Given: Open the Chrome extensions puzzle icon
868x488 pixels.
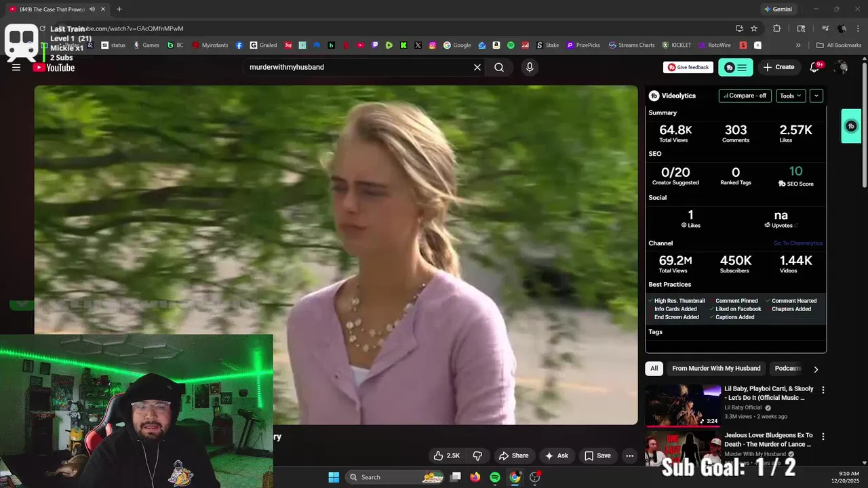Looking at the screenshot, I should tap(777, 28).
